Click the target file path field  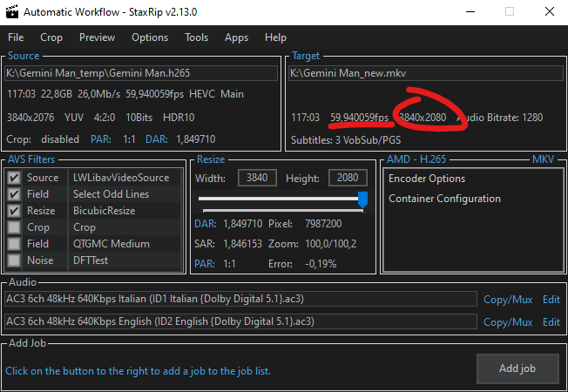[426, 73]
